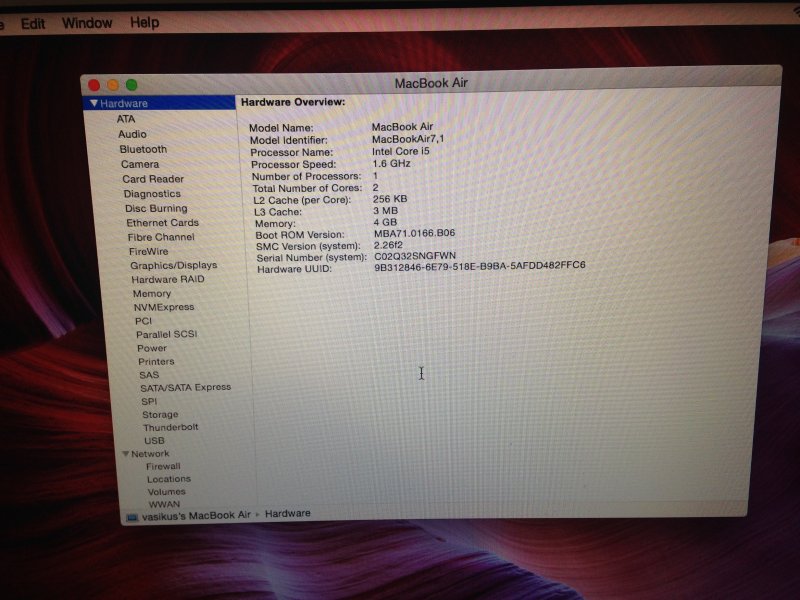Collapse the Network section triangle
Image resolution: width=800 pixels, height=600 pixels.
pos(126,454)
